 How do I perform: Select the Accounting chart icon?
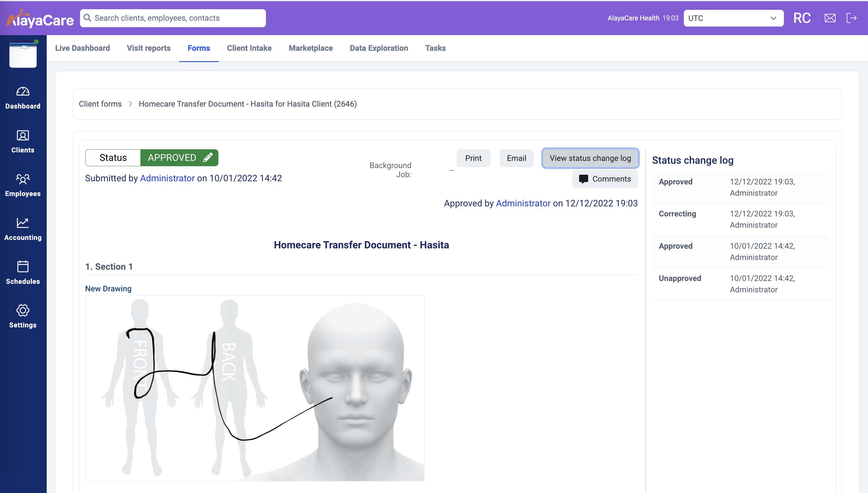[x=23, y=223]
